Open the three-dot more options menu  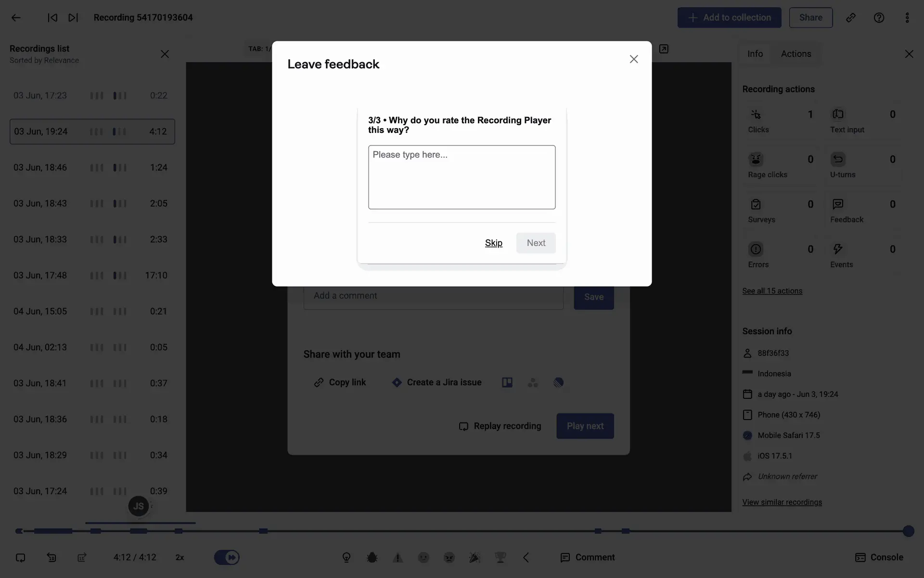907,18
